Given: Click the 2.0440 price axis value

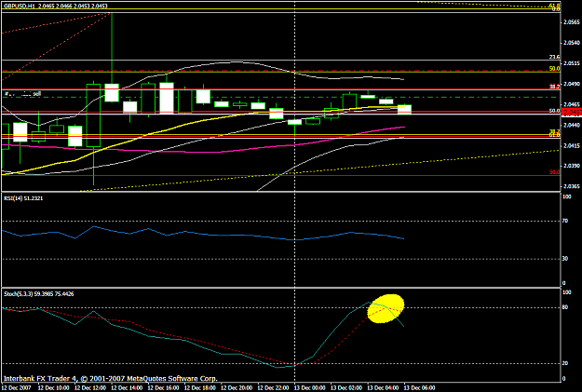Looking at the screenshot, I should pos(571,126).
